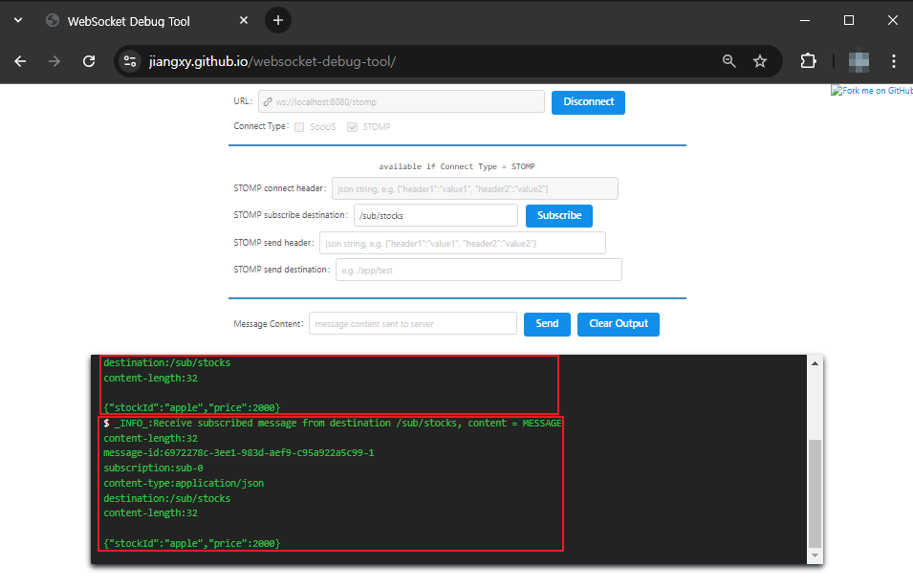
Task: Click the browser forward arrow
Action: [x=54, y=61]
